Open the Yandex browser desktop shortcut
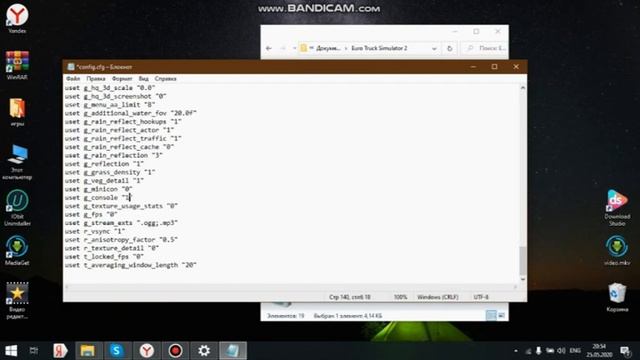Image resolution: width=640 pixels, height=360 pixels. tap(17, 18)
